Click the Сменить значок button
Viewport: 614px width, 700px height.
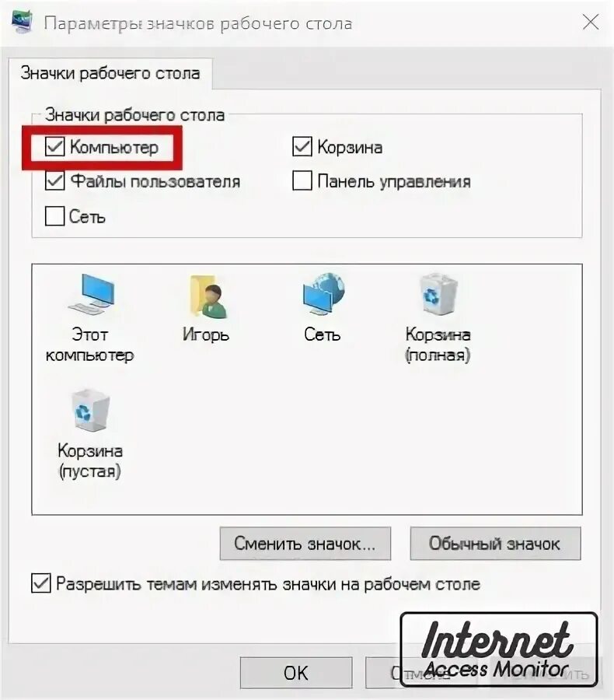tap(305, 544)
